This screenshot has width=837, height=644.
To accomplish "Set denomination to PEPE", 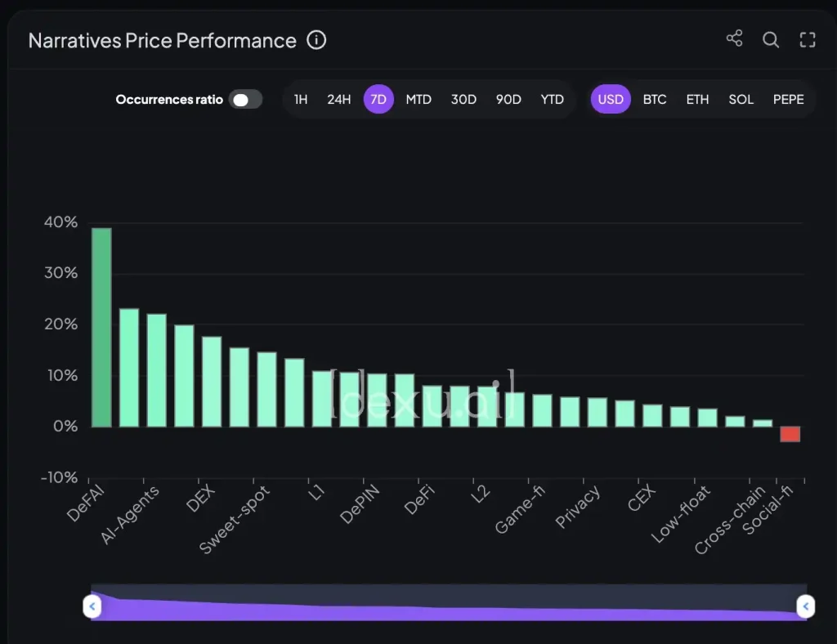I will [x=788, y=100].
